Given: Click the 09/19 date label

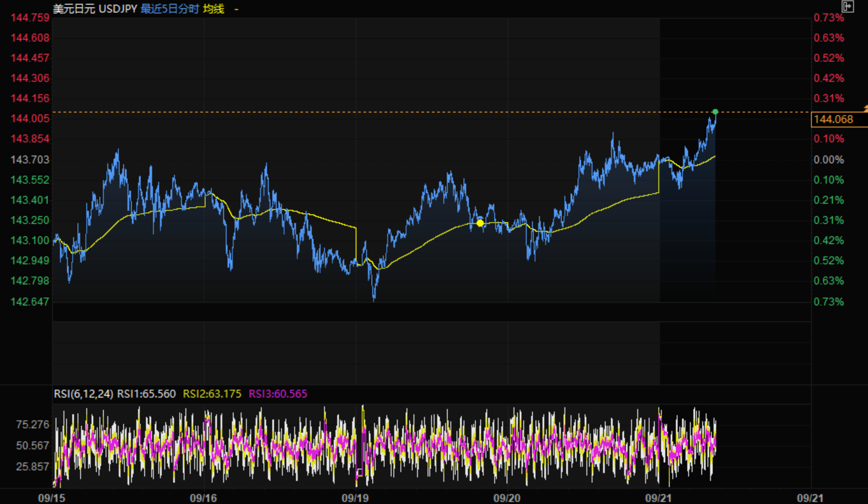Looking at the screenshot, I should [355, 498].
